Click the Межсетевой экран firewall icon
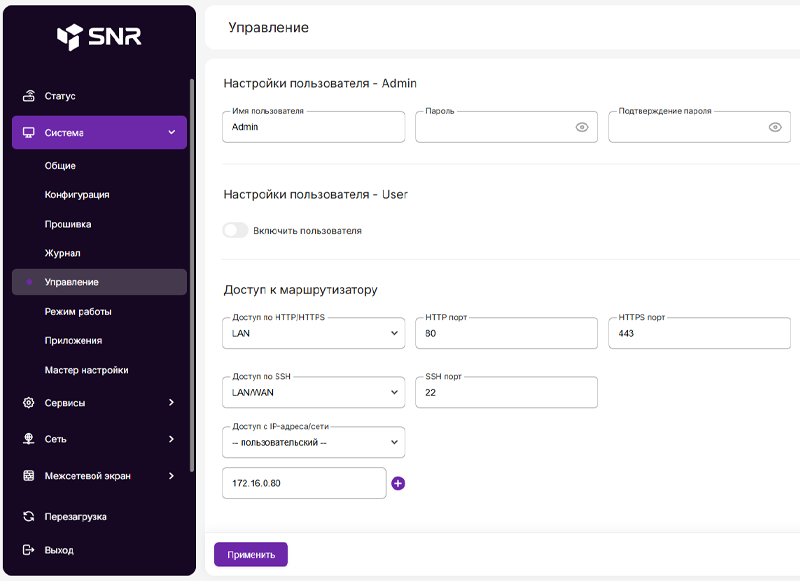This screenshot has height=581, width=800. coord(29,475)
